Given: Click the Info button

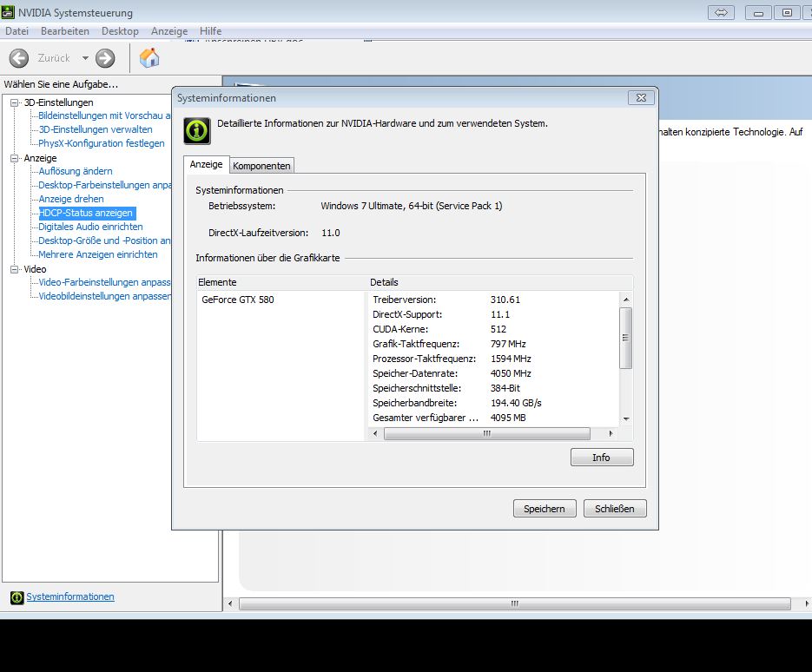Looking at the screenshot, I should point(602,458).
